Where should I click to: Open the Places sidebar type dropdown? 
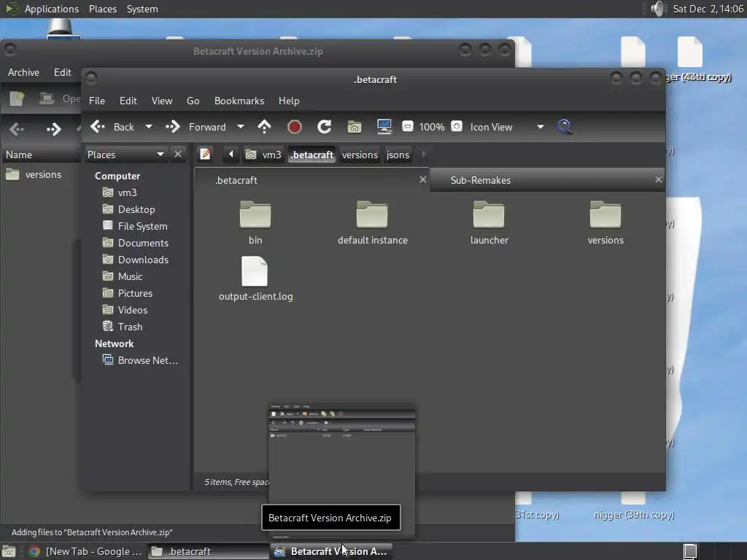tap(125, 155)
